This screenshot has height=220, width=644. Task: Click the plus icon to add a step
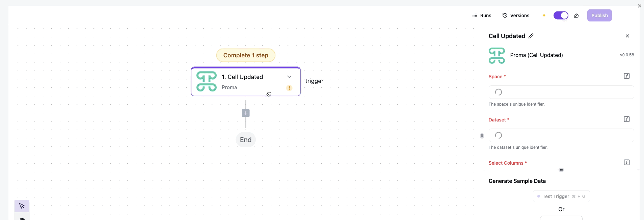246,113
